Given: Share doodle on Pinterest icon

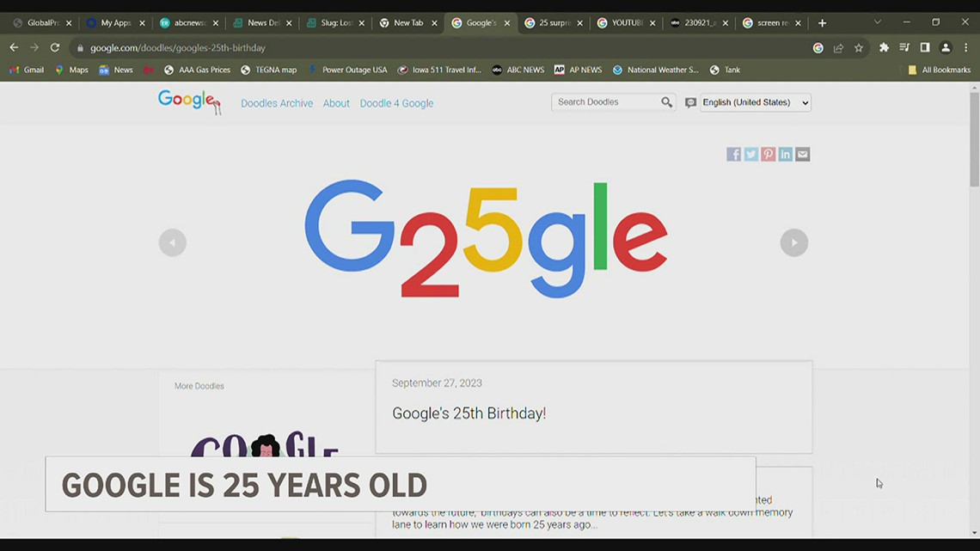Looking at the screenshot, I should tap(769, 155).
